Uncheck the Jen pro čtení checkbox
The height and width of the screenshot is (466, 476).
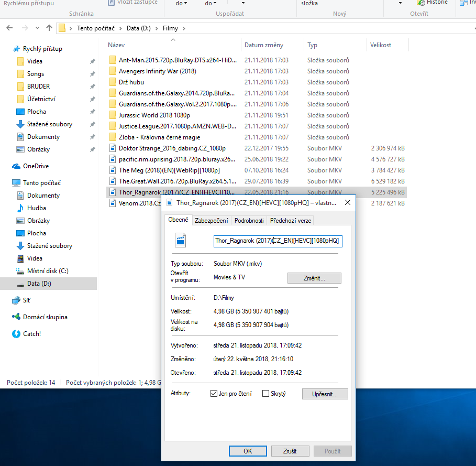214,394
